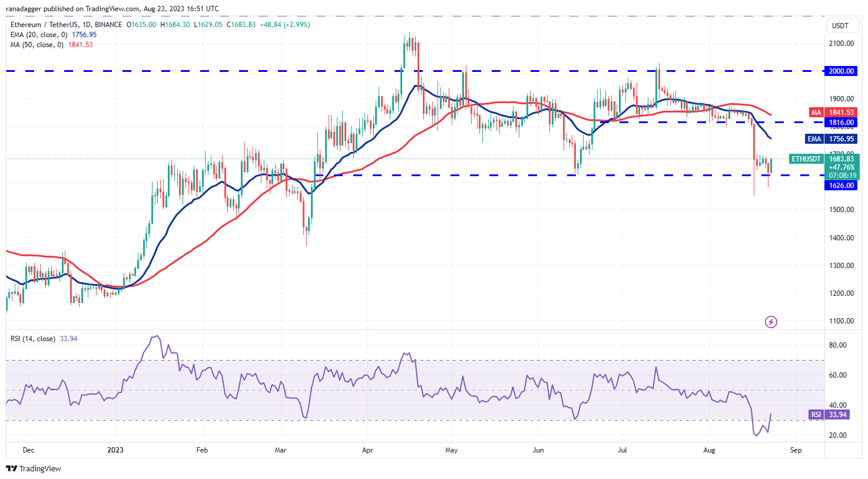Viewport: 868px width, 479px height.
Task: Click the TradingView logo watermark
Action: point(34,469)
